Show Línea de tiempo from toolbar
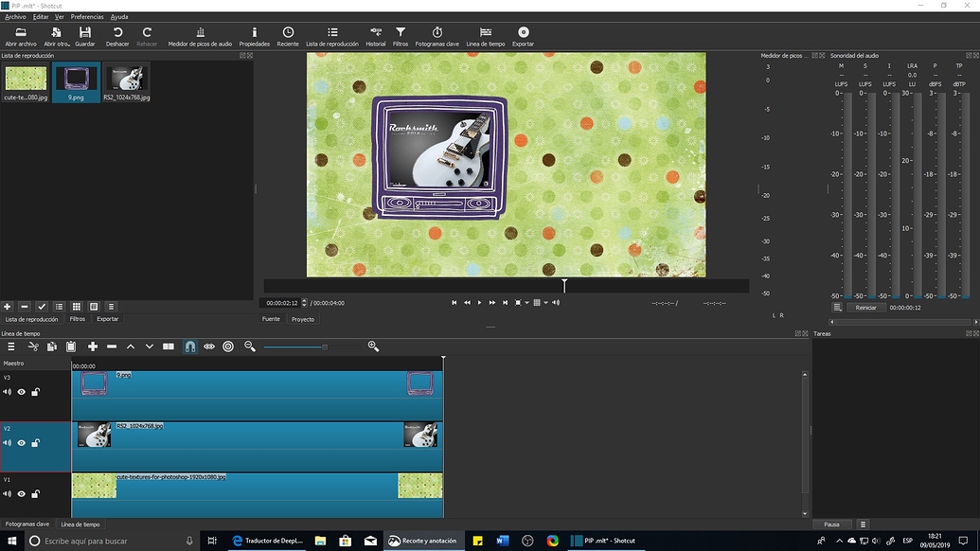This screenshot has height=551, width=980. pos(486,36)
